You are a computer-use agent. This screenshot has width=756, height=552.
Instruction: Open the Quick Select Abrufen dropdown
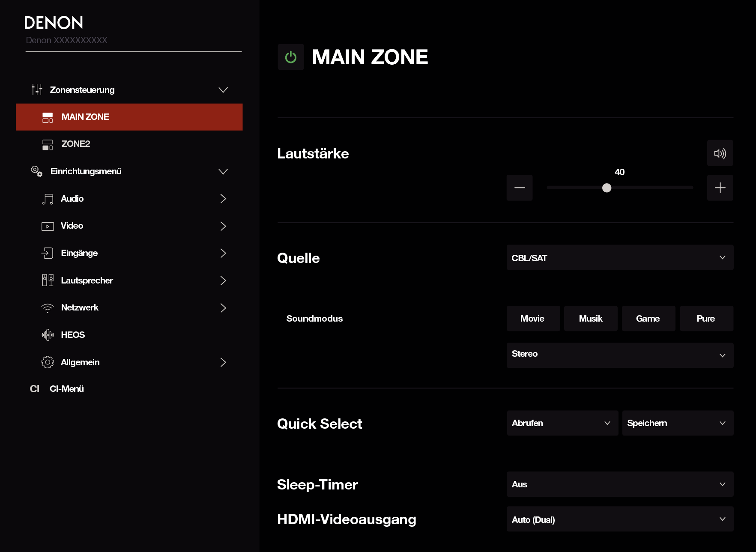point(562,423)
